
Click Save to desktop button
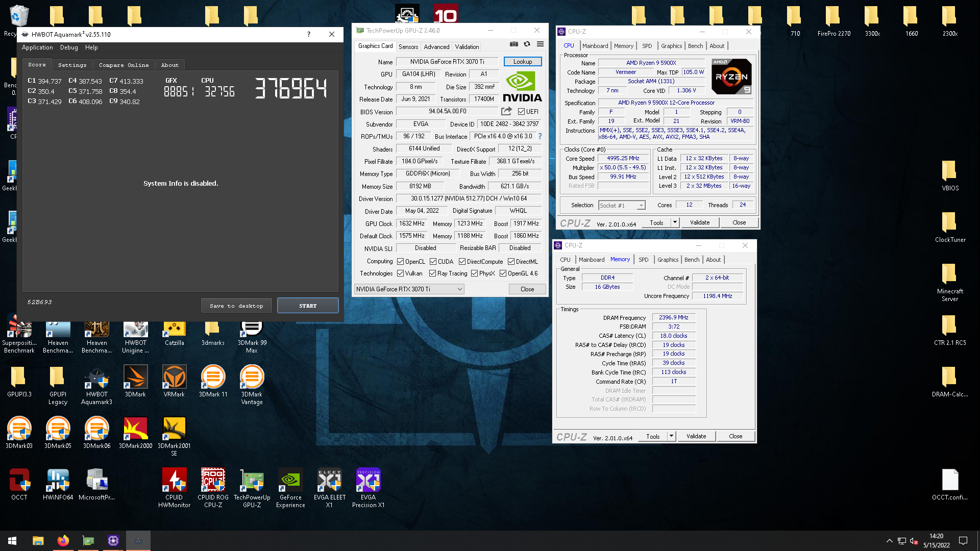click(x=236, y=306)
